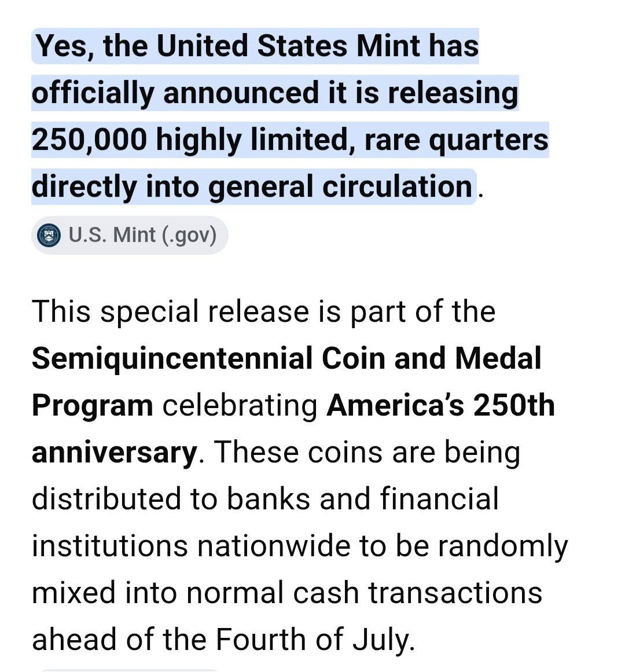The height and width of the screenshot is (672, 625).
Task: Select the bold word 'anniversary'
Action: pos(115,453)
